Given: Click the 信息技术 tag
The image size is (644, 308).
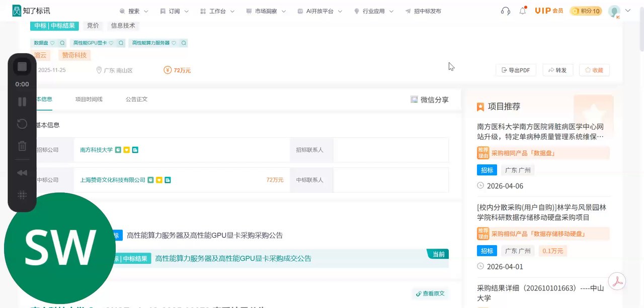Looking at the screenshot, I should click(x=123, y=25).
